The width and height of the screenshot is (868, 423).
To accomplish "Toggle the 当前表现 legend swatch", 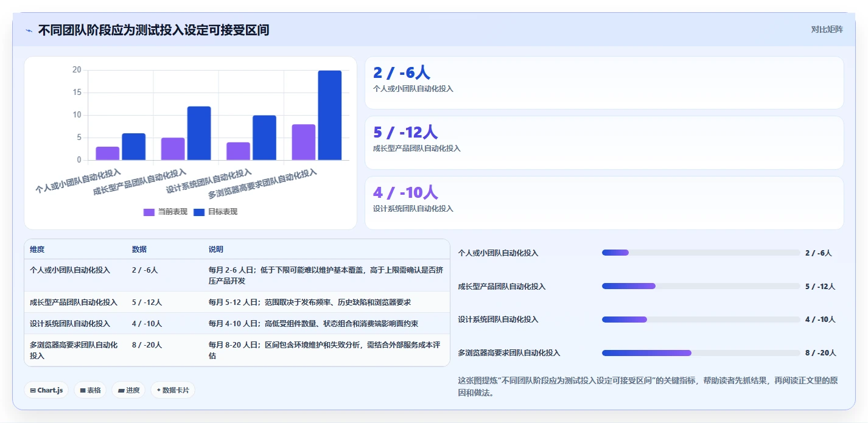I will 149,212.
